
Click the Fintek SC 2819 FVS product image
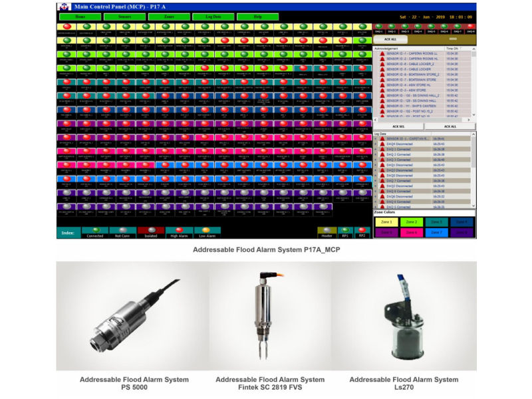click(270, 316)
